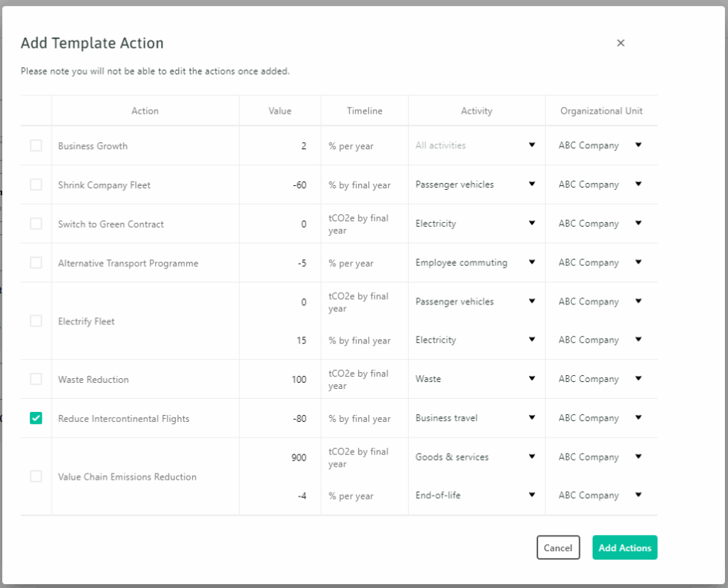Uncheck Reduce Intercontinental Flights checkbox
The image size is (728, 588).
pos(36,418)
